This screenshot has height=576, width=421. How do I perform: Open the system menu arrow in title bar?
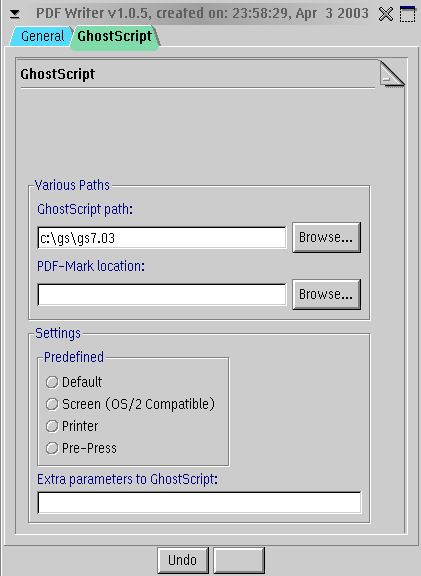click(x=15, y=14)
